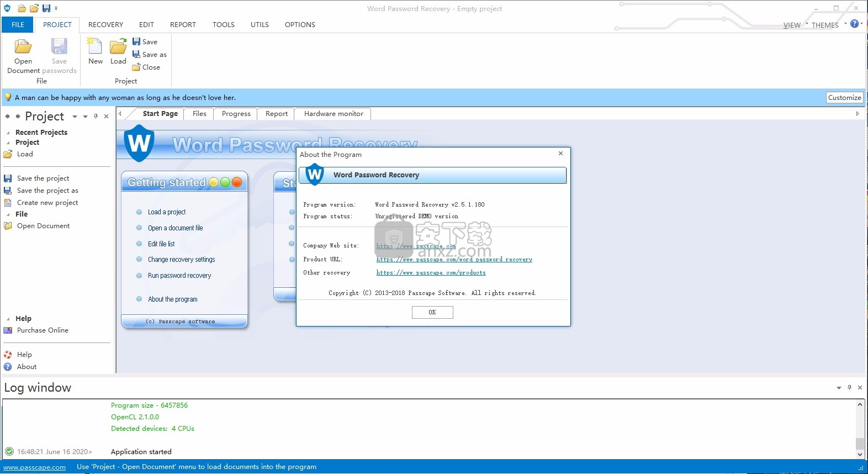Viewport: 868px width, 474px height.
Task: Click the Customize button on tip bar
Action: pyautogui.click(x=844, y=97)
